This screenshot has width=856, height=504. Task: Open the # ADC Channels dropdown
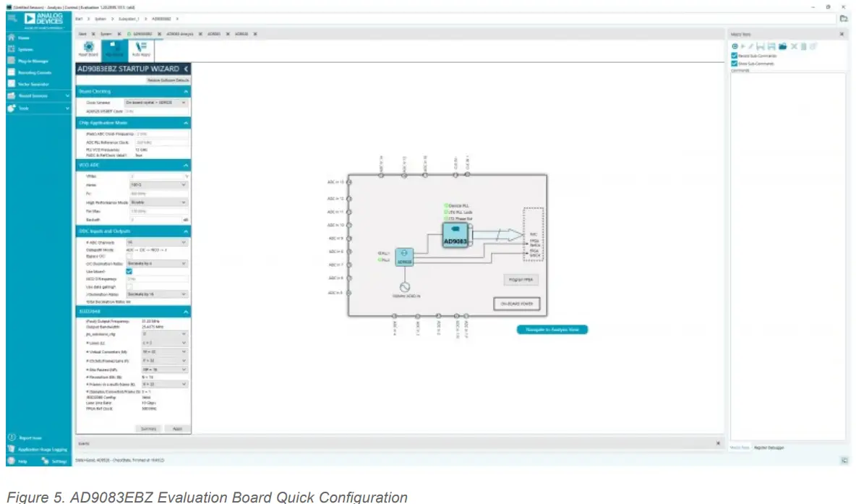click(x=157, y=242)
